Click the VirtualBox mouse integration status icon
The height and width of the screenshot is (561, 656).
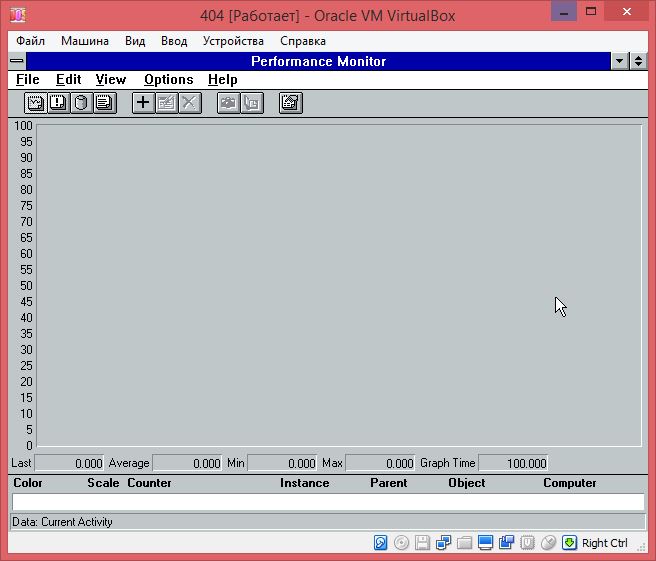coord(548,543)
